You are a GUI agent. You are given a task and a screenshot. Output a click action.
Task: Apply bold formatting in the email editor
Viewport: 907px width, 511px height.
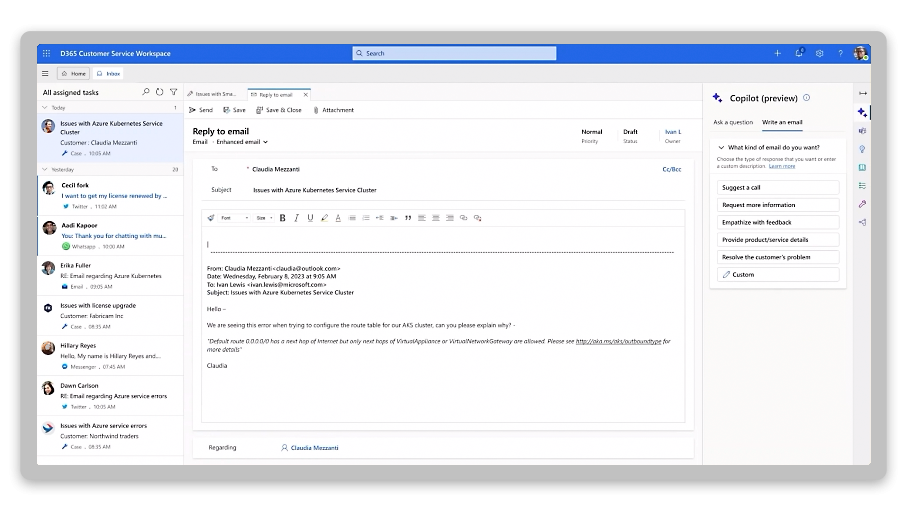pyautogui.click(x=282, y=217)
